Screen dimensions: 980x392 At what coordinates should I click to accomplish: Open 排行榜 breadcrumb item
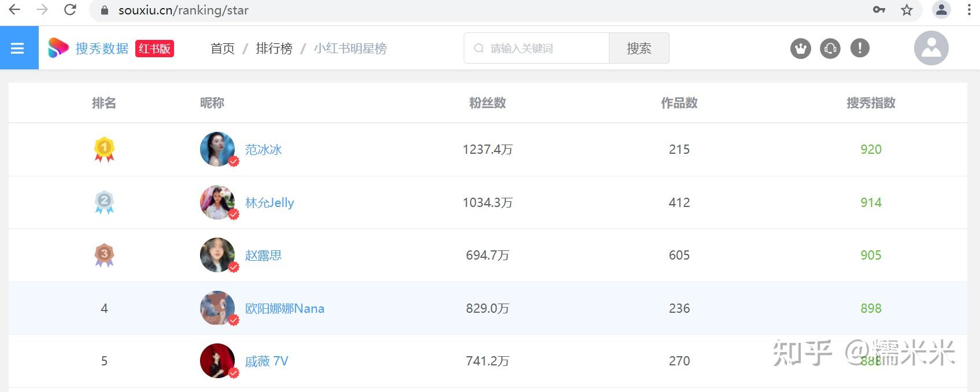point(274,49)
